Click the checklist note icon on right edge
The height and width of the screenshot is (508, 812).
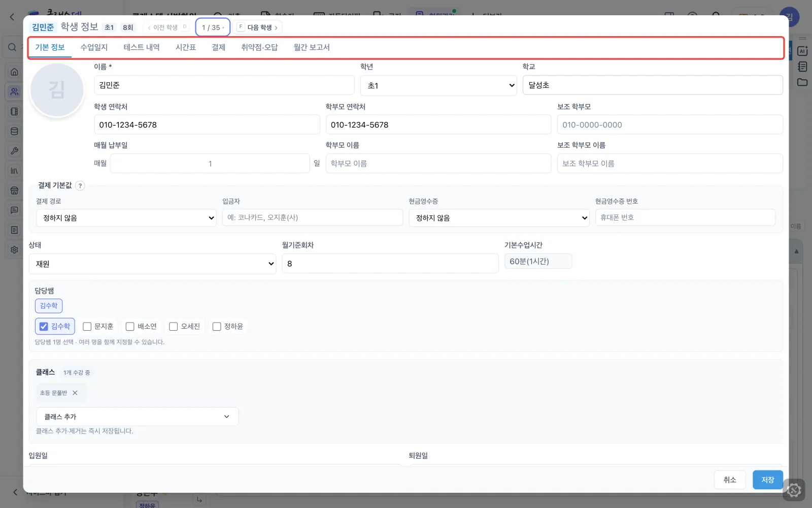point(802,67)
